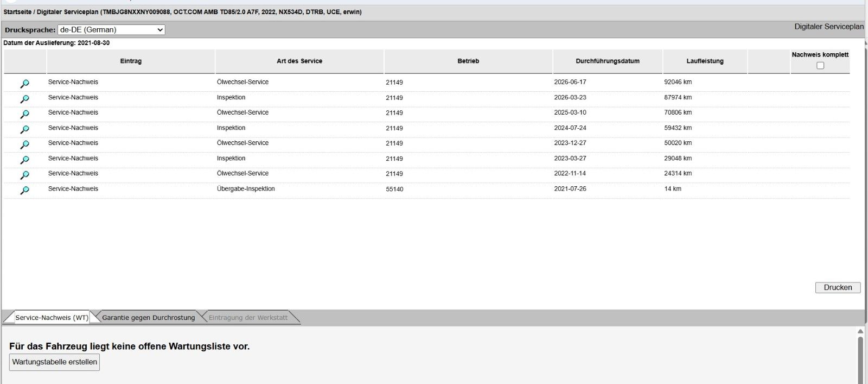
Task: Click the date 2022-11-14
Action: tap(570, 173)
